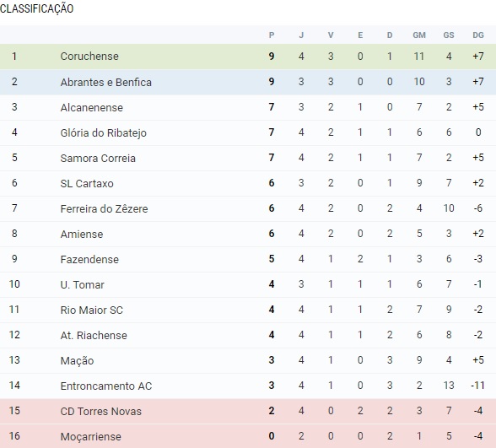Select the Mação team name
This screenshot has height=448, width=496.
tap(78, 361)
